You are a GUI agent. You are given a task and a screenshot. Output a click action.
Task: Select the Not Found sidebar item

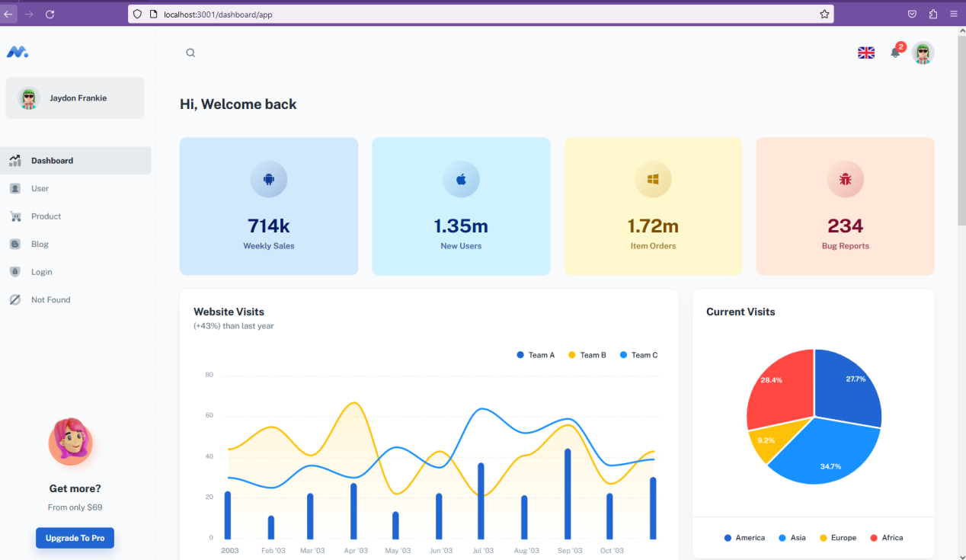click(x=50, y=300)
